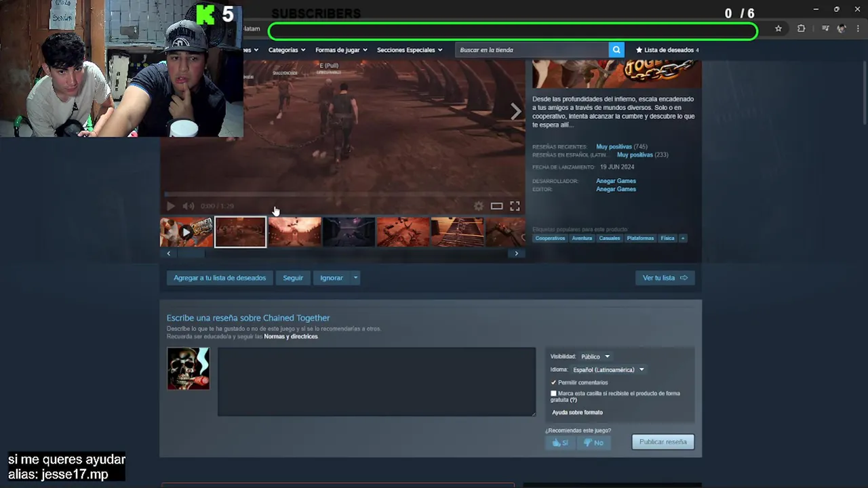This screenshot has width=868, height=488.
Task: Click left arrow of screenshot strip
Action: pos(169,253)
